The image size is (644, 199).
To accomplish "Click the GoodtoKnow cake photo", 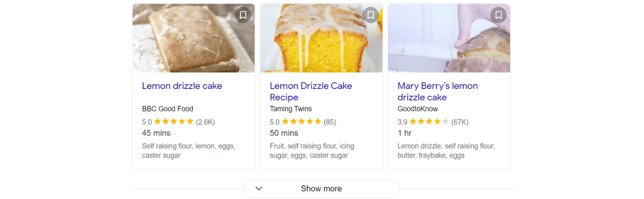I will [x=449, y=38].
